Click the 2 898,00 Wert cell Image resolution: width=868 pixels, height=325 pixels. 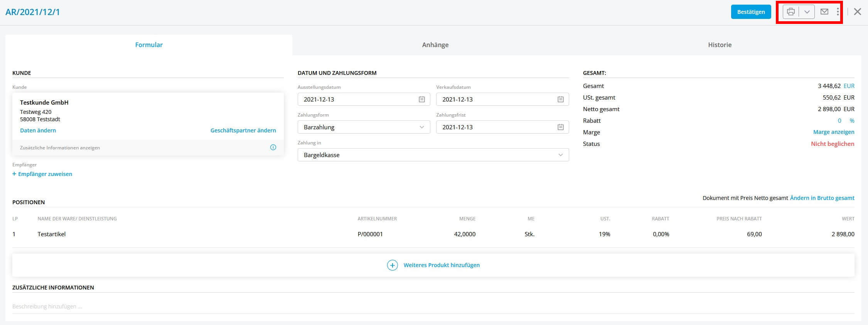[x=843, y=234]
